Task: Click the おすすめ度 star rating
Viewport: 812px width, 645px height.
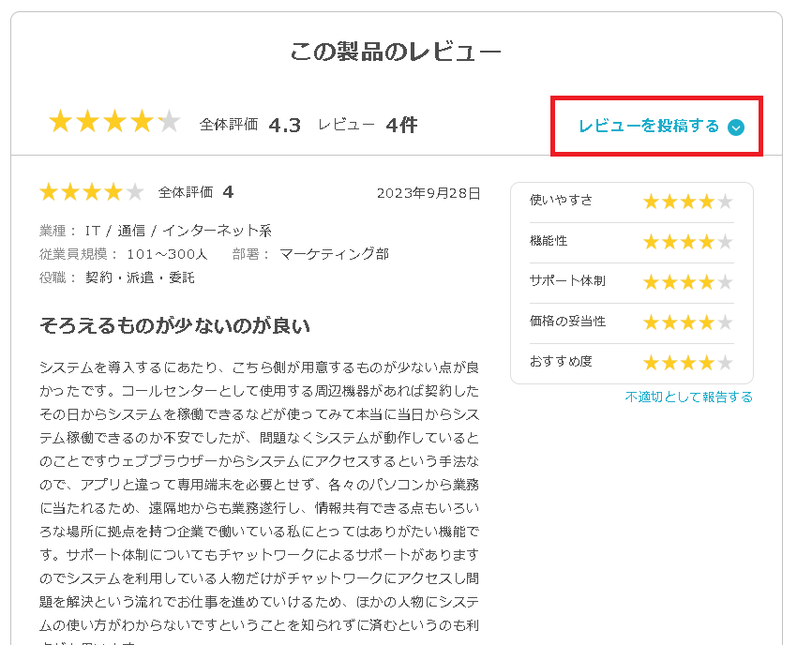Action: (x=687, y=363)
